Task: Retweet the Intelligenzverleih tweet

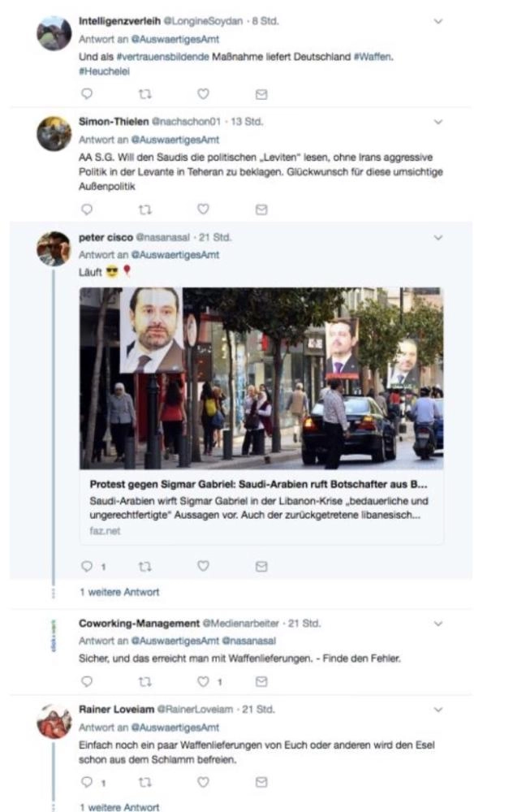Action: coord(145,93)
